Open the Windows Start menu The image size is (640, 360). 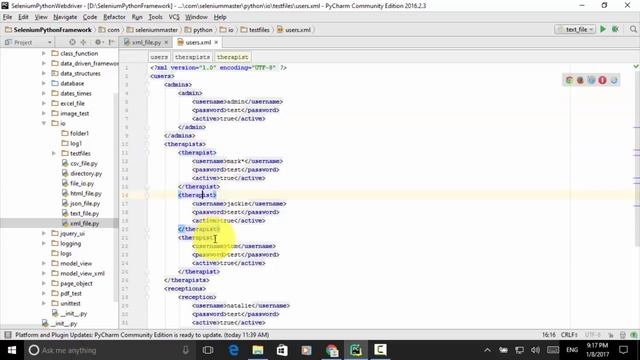12,350
